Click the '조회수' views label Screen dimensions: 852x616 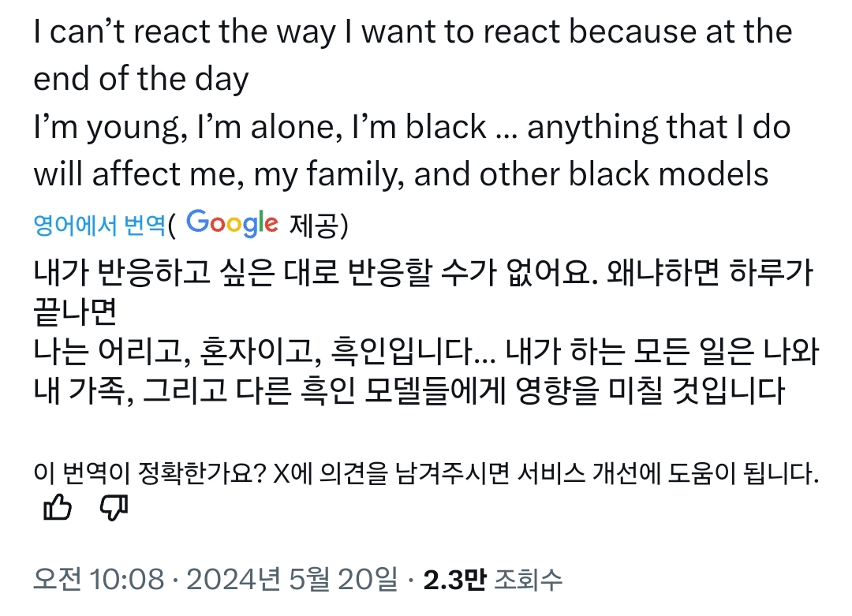pos(528,581)
